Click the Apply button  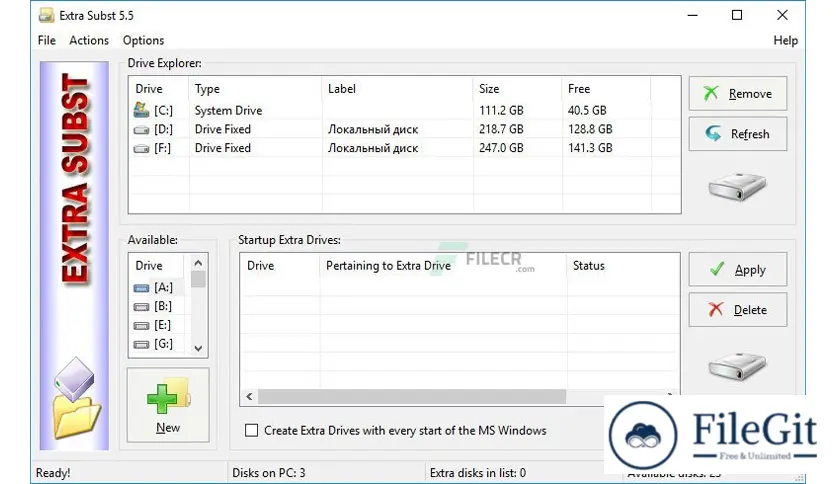[737, 270]
